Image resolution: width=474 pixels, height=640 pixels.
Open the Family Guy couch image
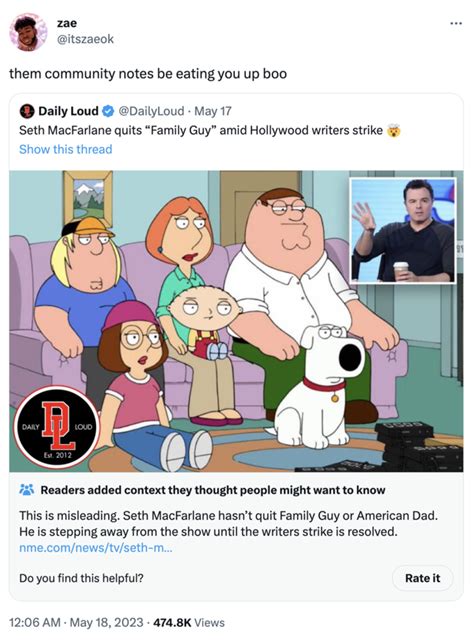tap(236, 321)
